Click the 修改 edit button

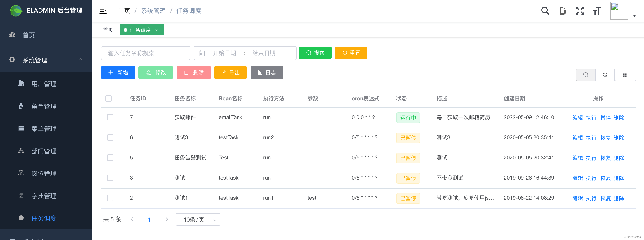tap(156, 72)
